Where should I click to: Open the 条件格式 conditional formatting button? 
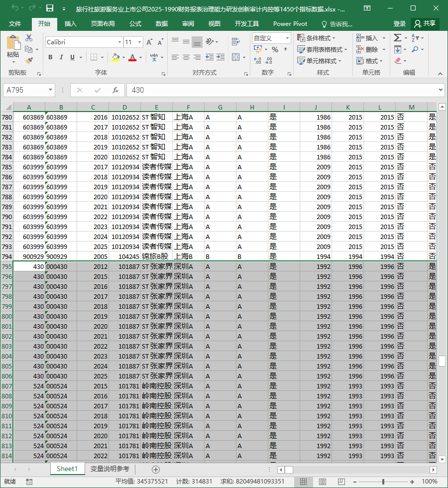[316, 38]
